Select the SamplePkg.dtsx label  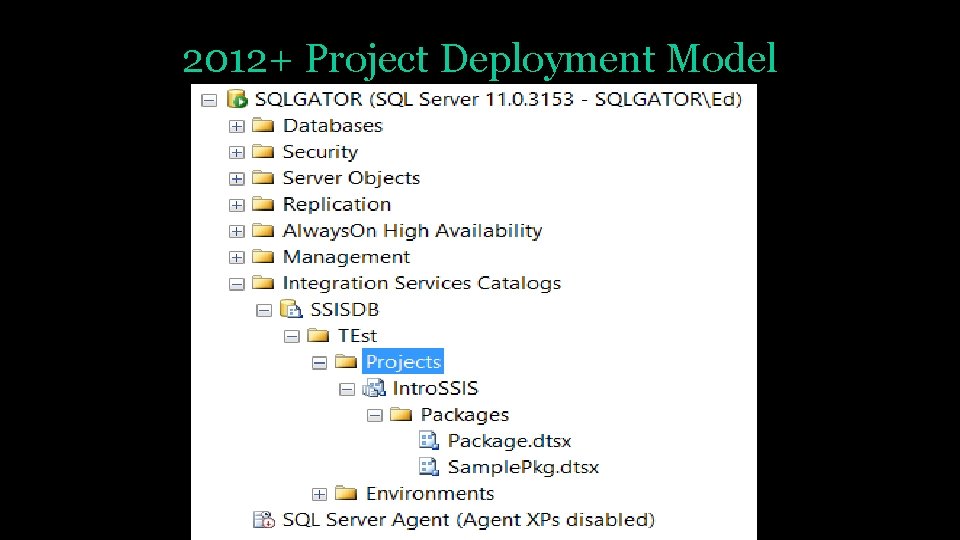523,467
